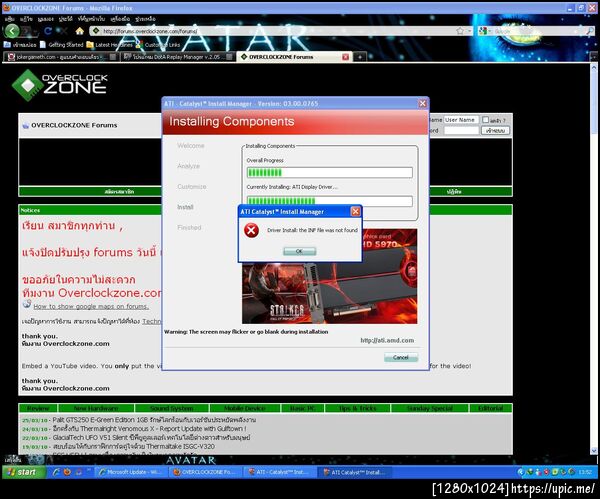Switch to the DotA Replay Manager tab
Image resolution: width=600 pixels, height=499 pixels.
click(x=176, y=57)
